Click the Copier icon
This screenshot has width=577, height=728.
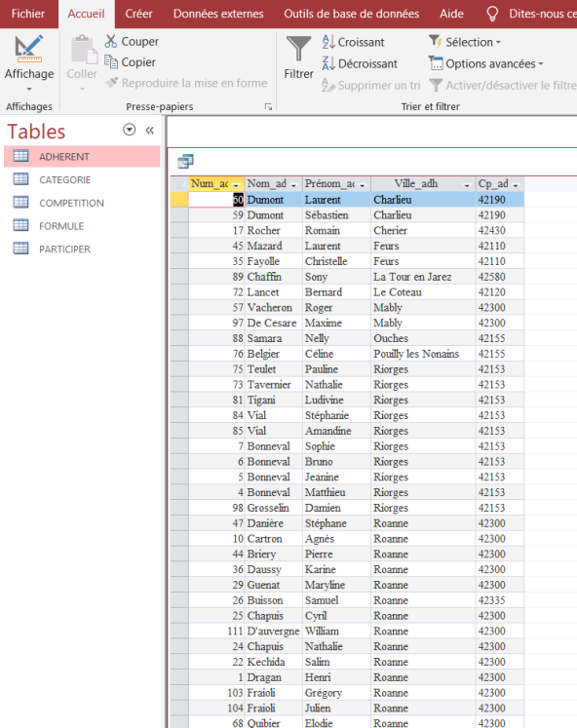tap(111, 61)
